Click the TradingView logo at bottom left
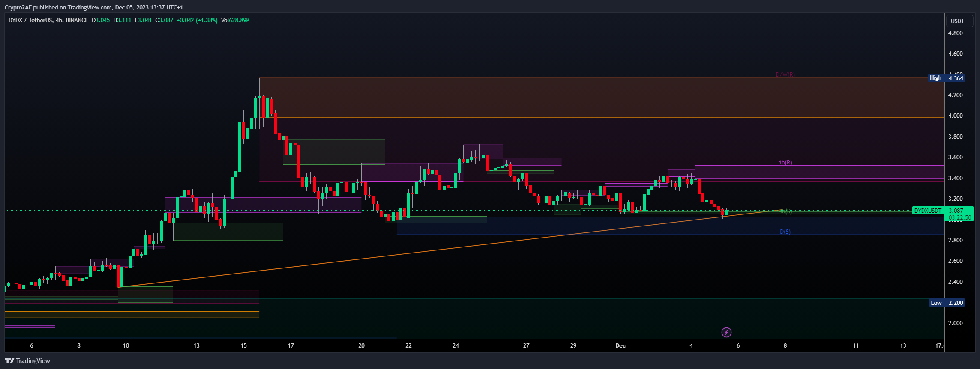This screenshot has width=980, height=369. click(27, 361)
